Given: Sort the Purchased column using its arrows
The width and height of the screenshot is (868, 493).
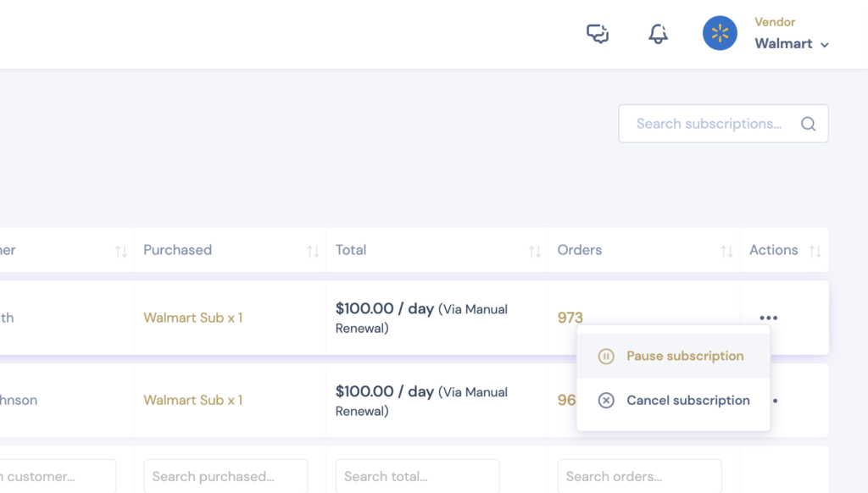Looking at the screenshot, I should pos(314,250).
